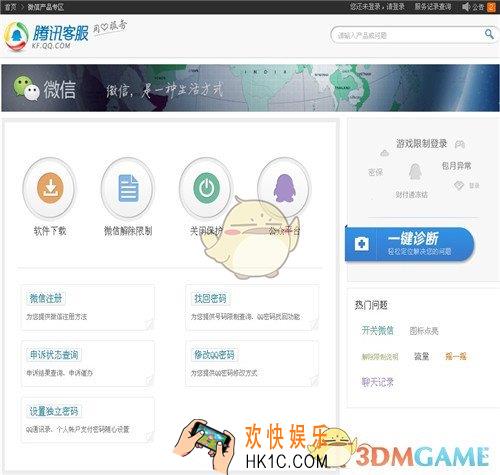Click corner arrow on 找回密码 card
Image resolution: width=500 pixels, height=475 pixels.
313,323
